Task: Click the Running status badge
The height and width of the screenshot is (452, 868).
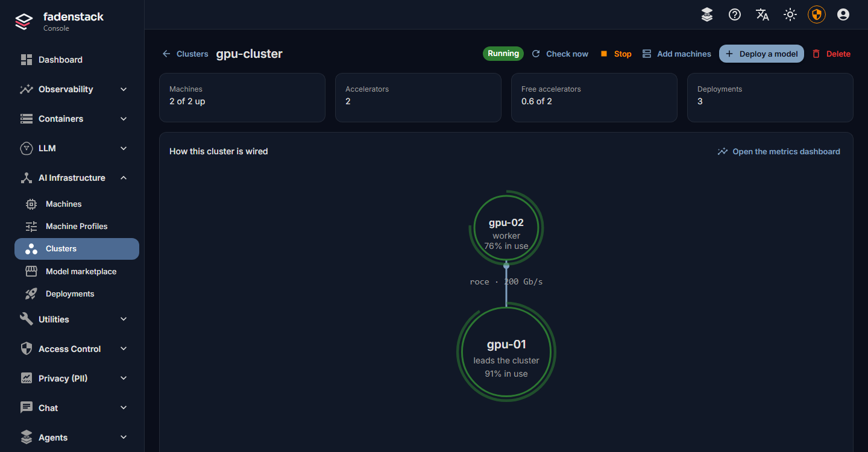Action: [x=503, y=54]
